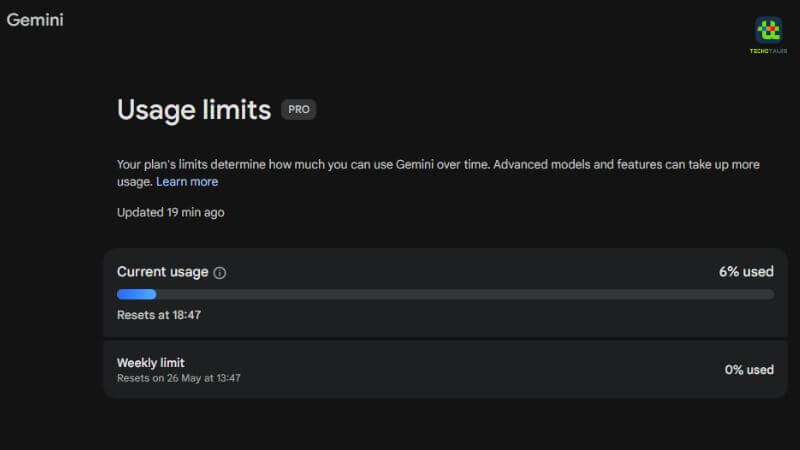Click the '6% used' value

[x=746, y=272]
